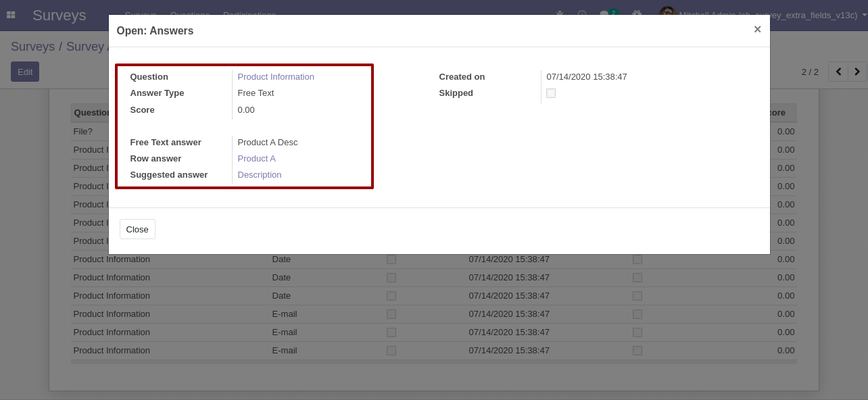Open the Description suggested answer link
Image resolution: width=868 pixels, height=400 pixels.
pos(260,175)
